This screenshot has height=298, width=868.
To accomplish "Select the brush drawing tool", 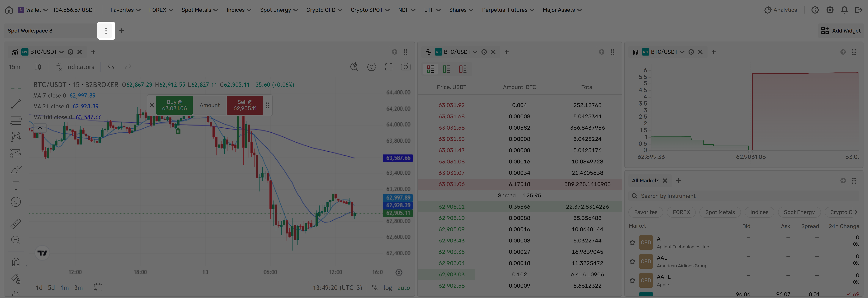I will (x=16, y=169).
